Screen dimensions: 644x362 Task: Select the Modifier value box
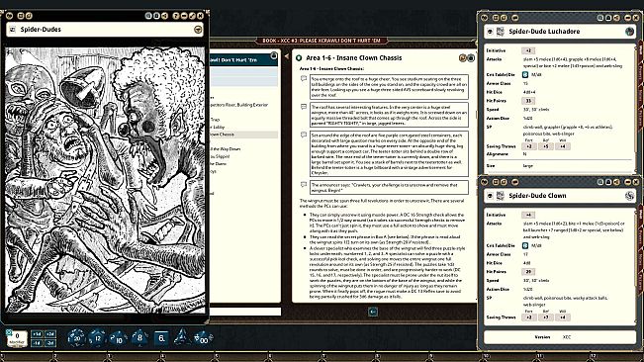17,338
